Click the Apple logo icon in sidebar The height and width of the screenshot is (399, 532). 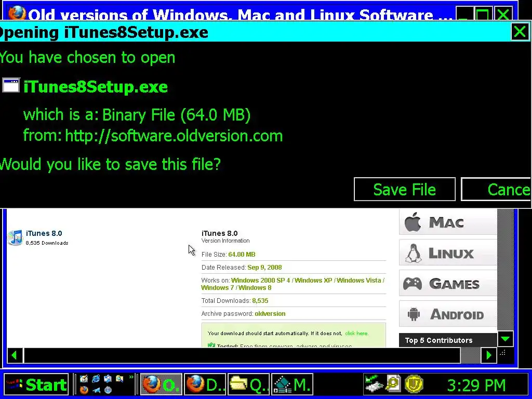click(413, 222)
